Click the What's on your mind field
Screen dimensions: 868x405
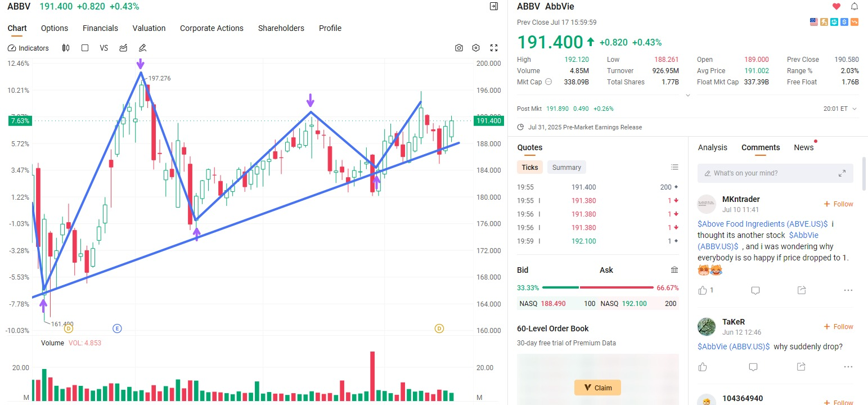click(x=775, y=173)
